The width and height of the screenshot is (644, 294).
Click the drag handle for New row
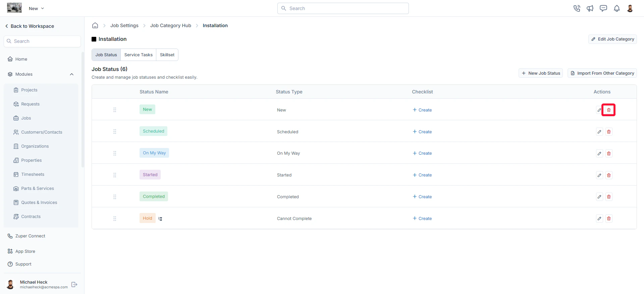(x=115, y=110)
